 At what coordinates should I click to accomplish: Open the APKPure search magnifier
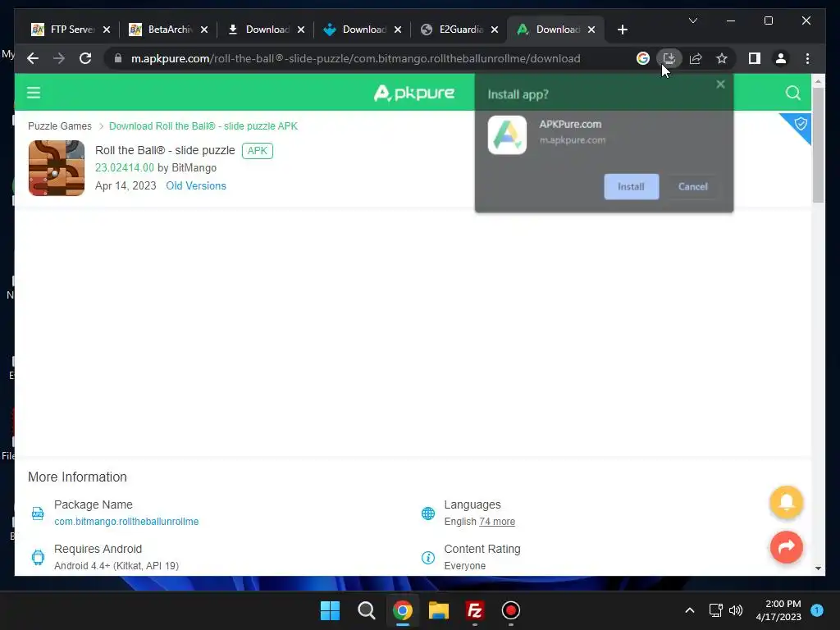[x=793, y=93]
